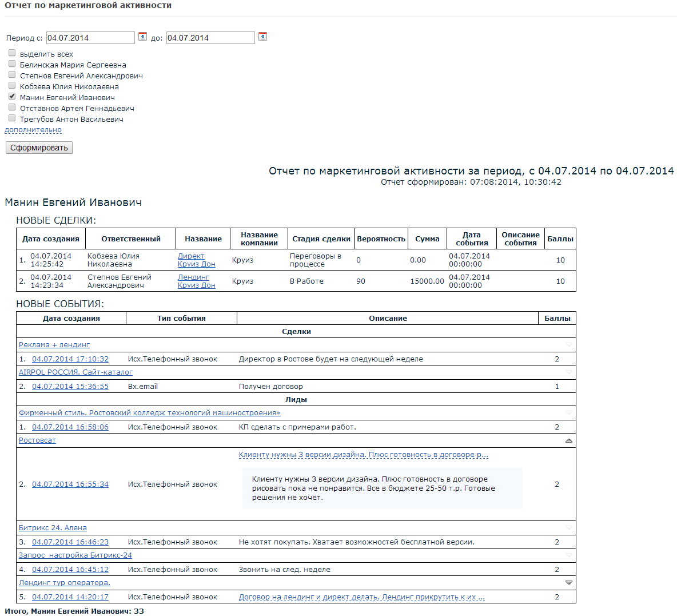Viewport: 677px width, 616px height.
Task: Open calendar picker for period start date
Action: [x=143, y=37]
